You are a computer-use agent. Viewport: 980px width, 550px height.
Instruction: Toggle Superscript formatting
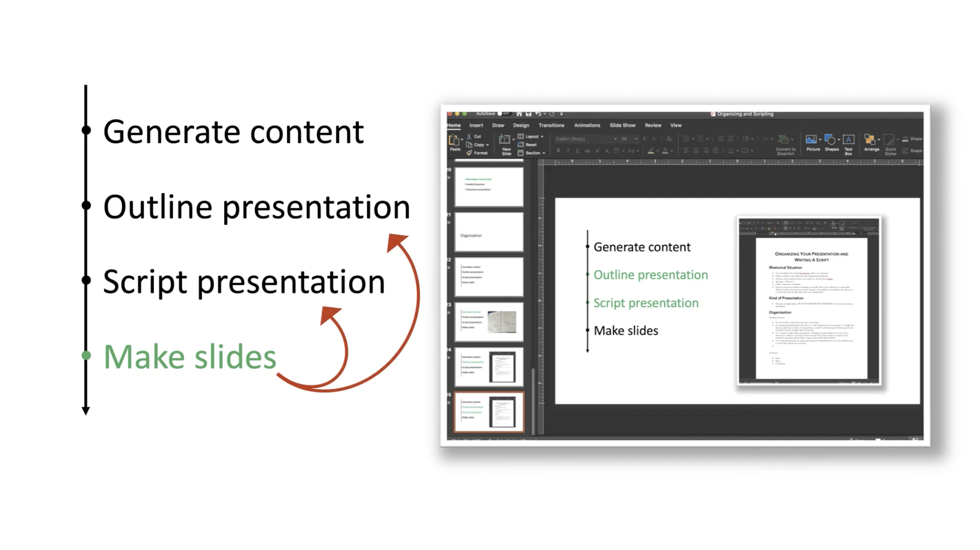pyautogui.click(x=597, y=151)
